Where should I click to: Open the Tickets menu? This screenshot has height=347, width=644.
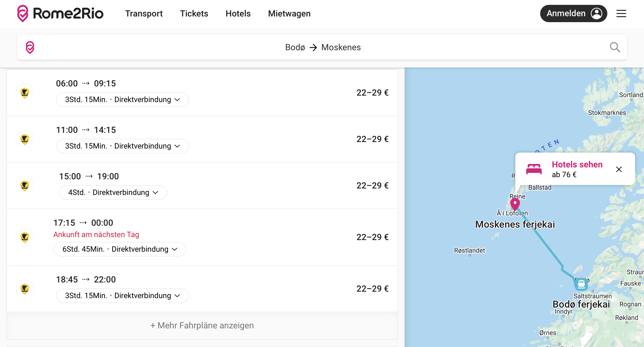(x=194, y=14)
